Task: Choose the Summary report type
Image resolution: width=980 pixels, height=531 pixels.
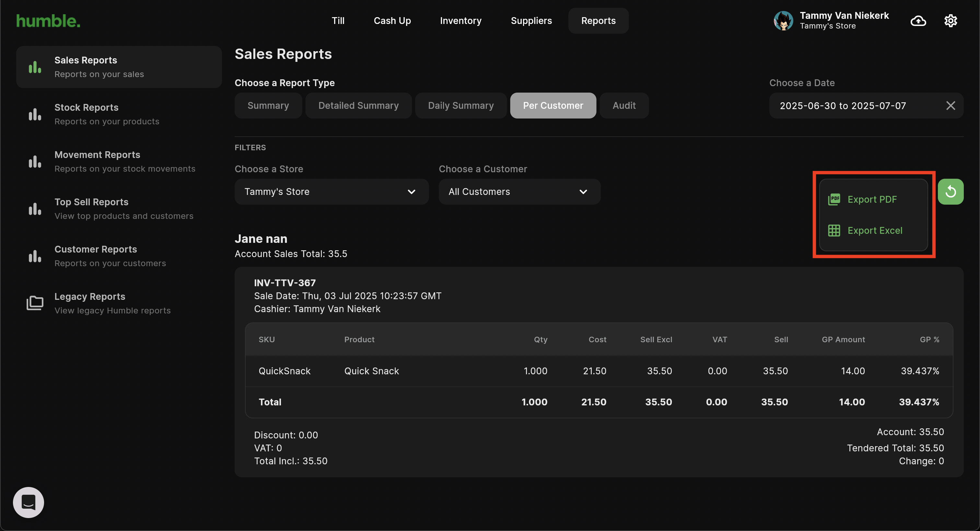Action: tap(268, 106)
